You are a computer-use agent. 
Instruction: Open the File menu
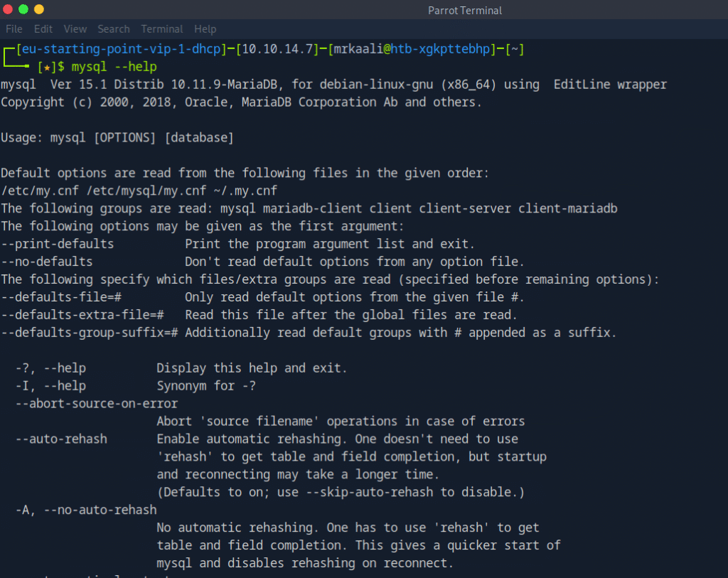click(x=14, y=29)
